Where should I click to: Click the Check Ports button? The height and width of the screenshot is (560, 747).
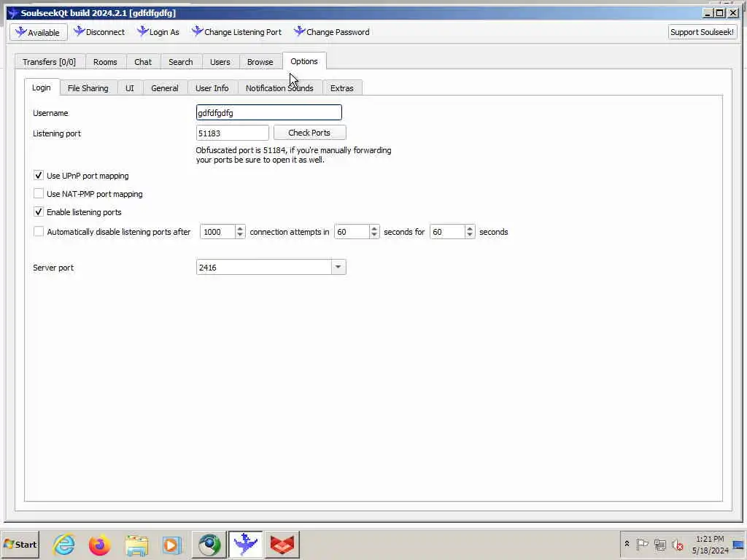click(309, 133)
